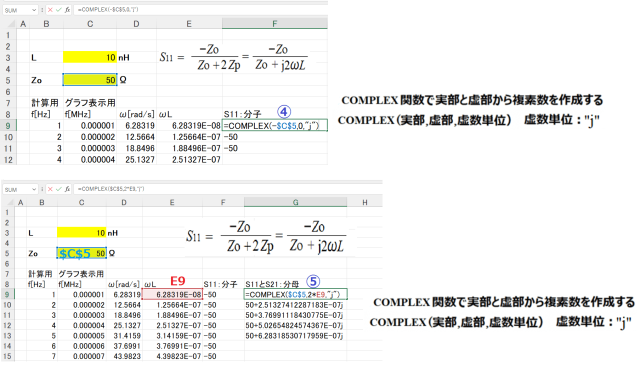The height and width of the screenshot is (375, 640).
Task: Select row 9 header in upper sheet
Action: click(x=8, y=126)
